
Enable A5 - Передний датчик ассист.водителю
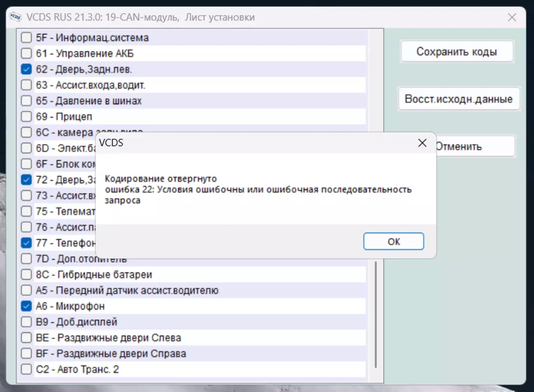pyautogui.click(x=26, y=290)
